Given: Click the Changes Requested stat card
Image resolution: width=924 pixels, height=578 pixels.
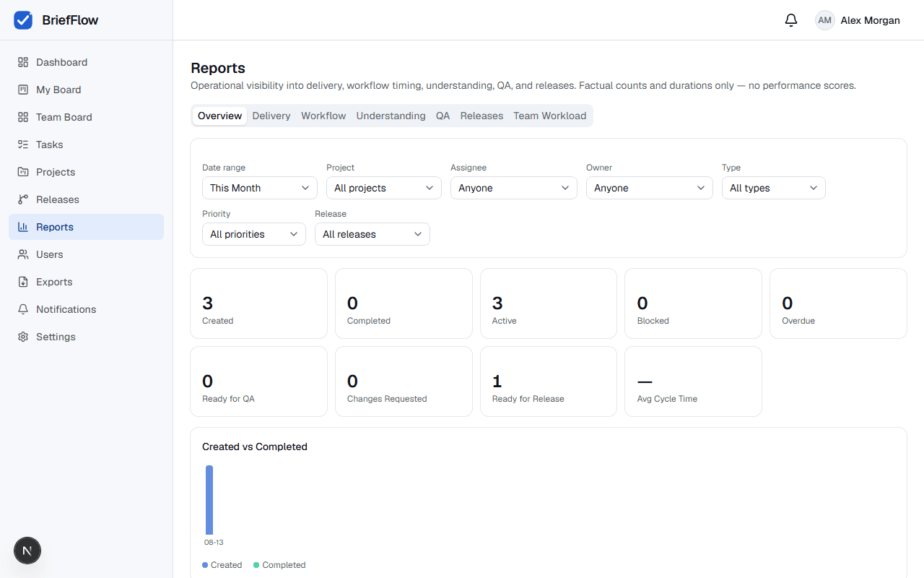Looking at the screenshot, I should click(404, 381).
